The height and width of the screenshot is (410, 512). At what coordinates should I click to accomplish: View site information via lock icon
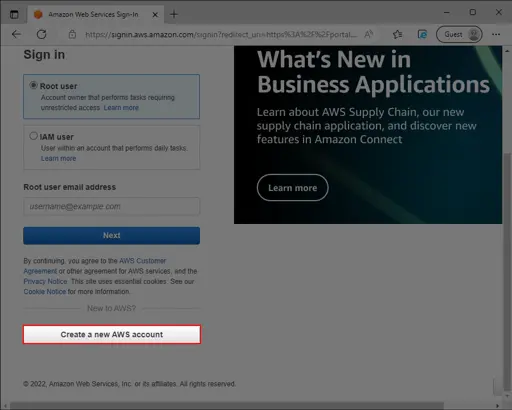point(72,34)
